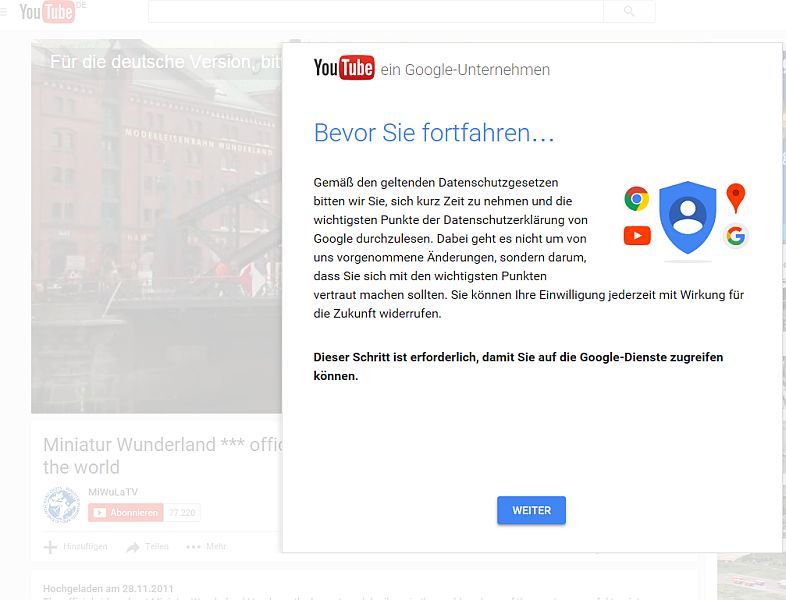Subscribe using the Abonnieren button

(x=125, y=513)
